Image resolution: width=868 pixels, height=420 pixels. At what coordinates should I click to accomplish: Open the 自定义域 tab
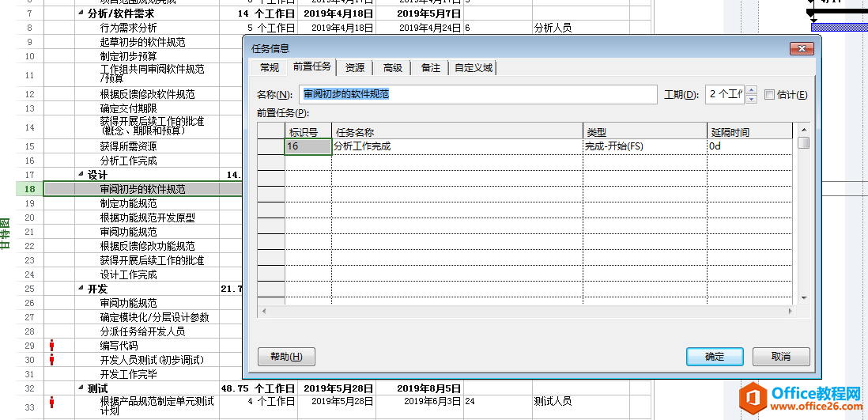473,67
